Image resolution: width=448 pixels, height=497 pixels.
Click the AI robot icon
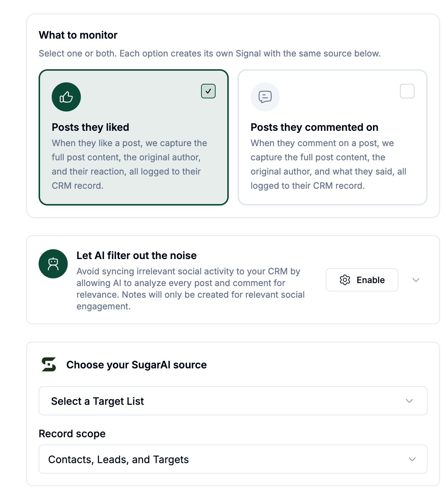(53, 264)
